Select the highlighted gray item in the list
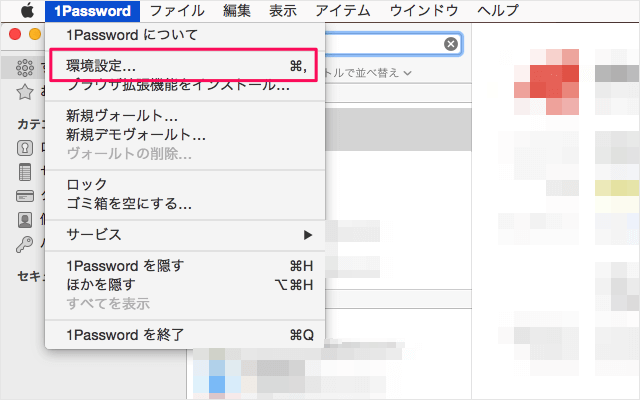The image size is (640, 400). pos(398,130)
